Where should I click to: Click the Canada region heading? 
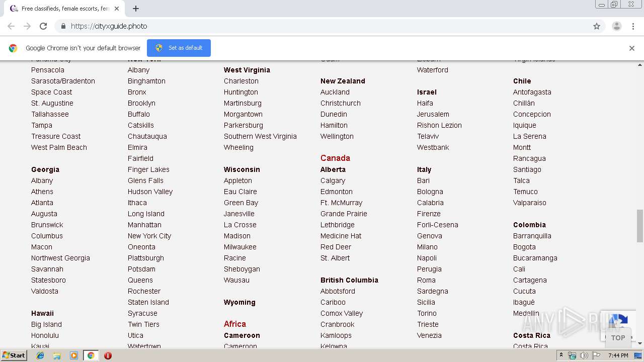(x=335, y=158)
